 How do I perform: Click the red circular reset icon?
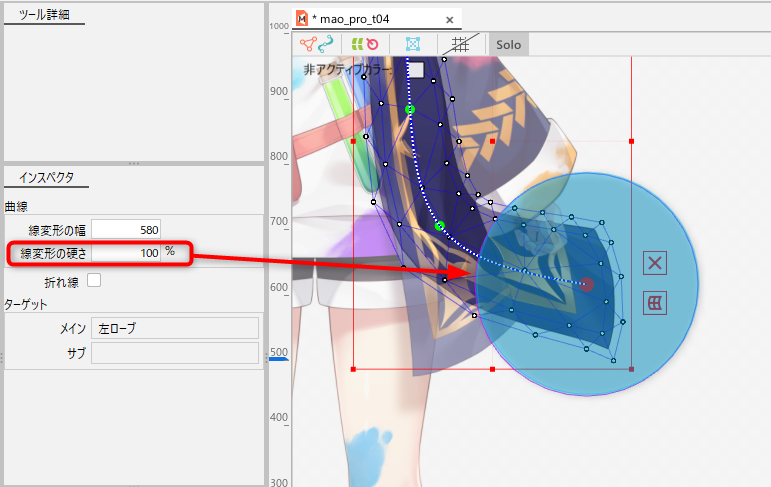tap(372, 44)
